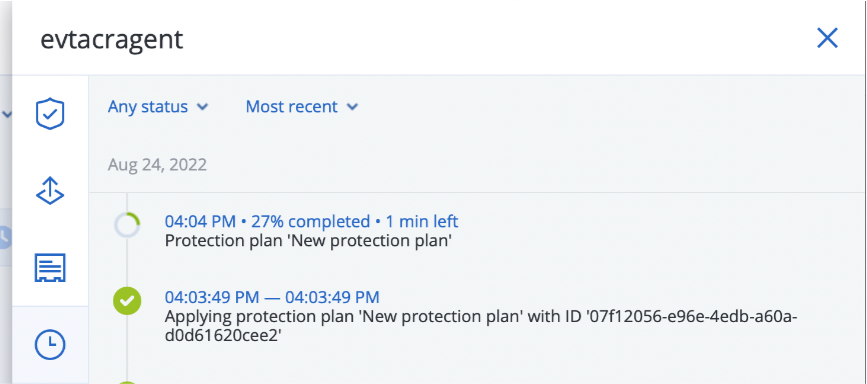Select the clock Activities sidebar tab
This screenshot has width=867, height=384.
(x=50, y=345)
